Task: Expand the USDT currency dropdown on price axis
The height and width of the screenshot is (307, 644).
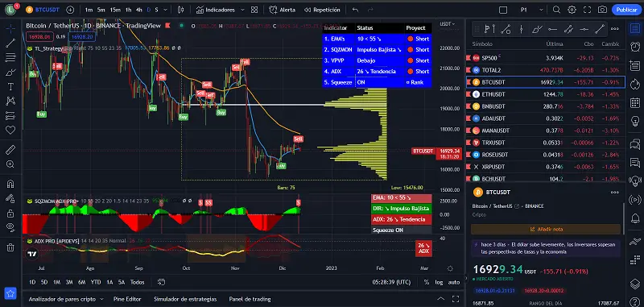Action: pos(448,24)
